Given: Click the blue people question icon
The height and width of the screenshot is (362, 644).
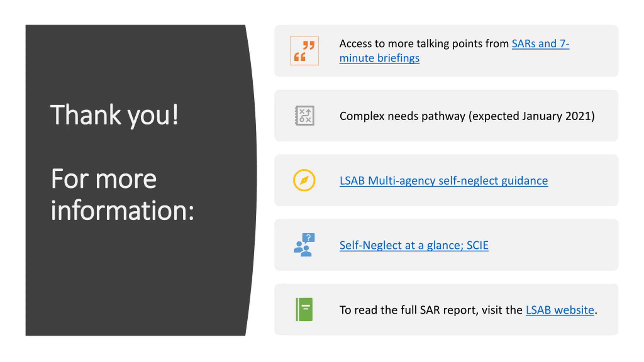Looking at the screenshot, I should (x=304, y=245).
